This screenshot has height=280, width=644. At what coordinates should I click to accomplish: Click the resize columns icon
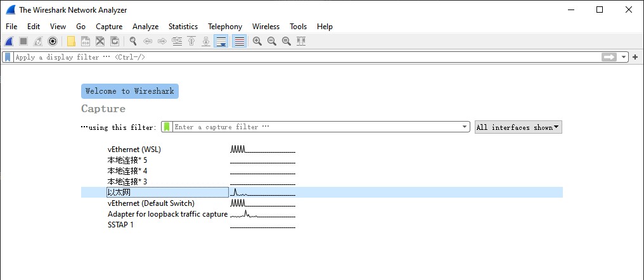[301, 41]
